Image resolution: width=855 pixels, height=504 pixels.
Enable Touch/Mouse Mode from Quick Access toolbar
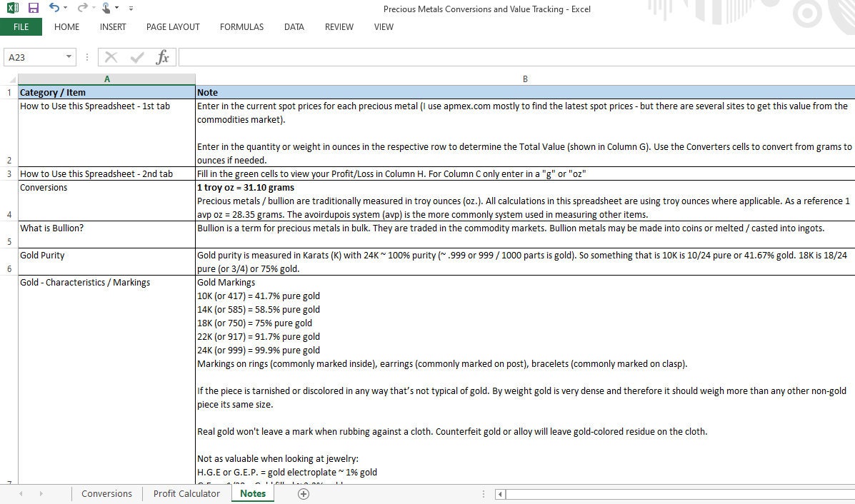106,9
